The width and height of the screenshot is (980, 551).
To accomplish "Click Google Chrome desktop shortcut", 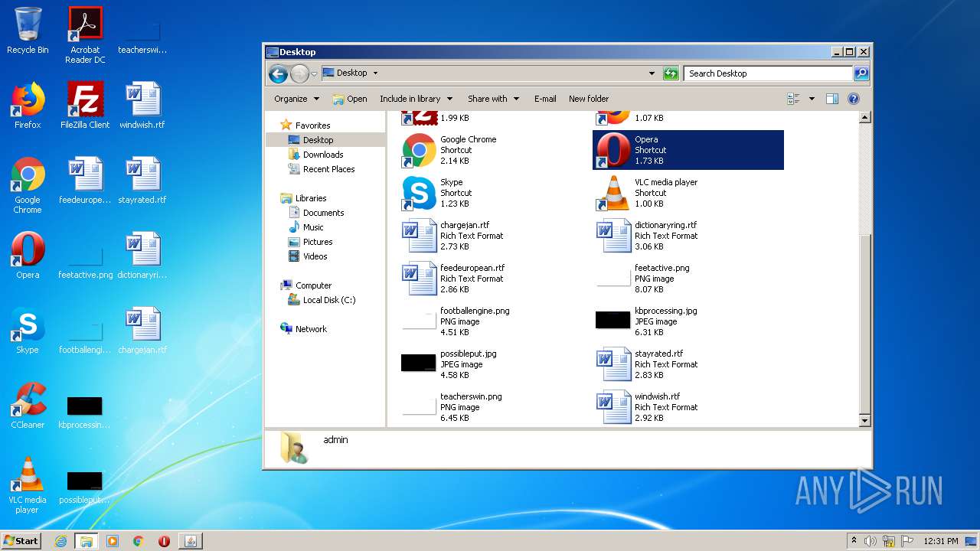I will [x=28, y=186].
